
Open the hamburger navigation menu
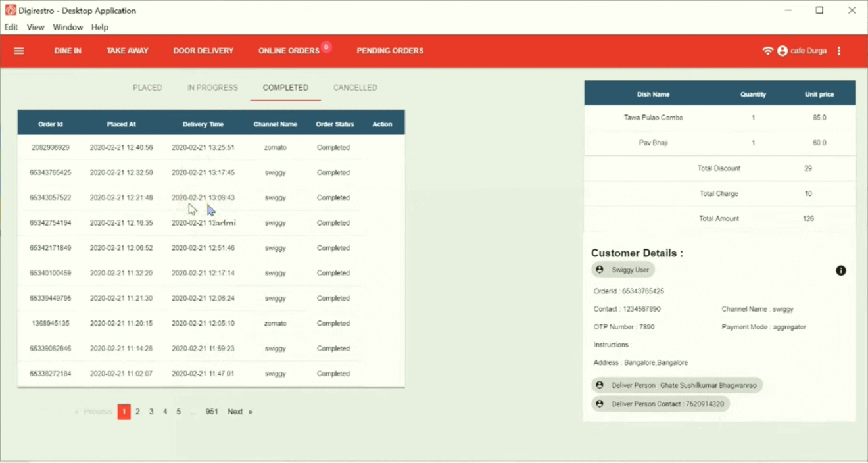click(x=18, y=50)
